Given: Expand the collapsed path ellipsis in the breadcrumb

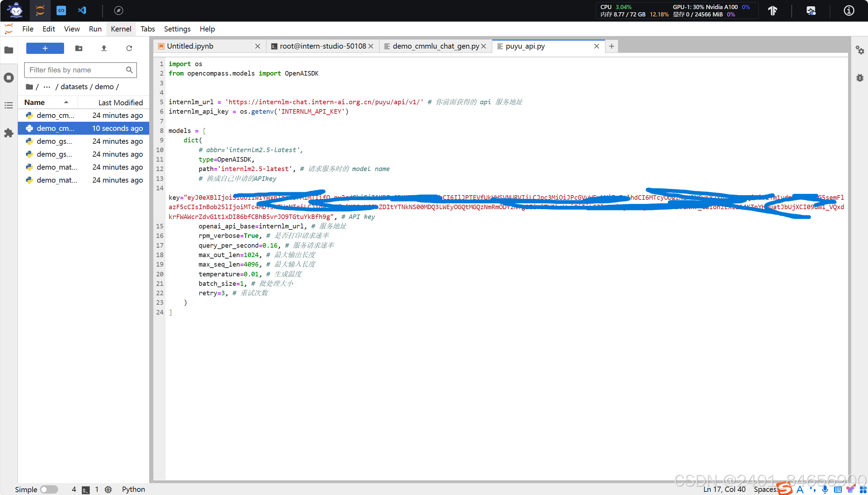Looking at the screenshot, I should click(x=47, y=87).
